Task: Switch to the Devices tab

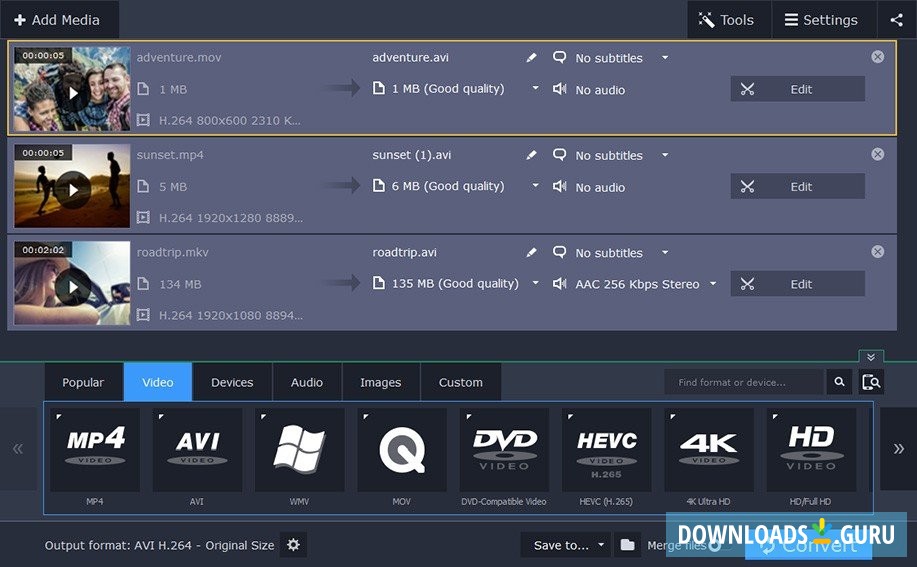Action: [x=232, y=382]
